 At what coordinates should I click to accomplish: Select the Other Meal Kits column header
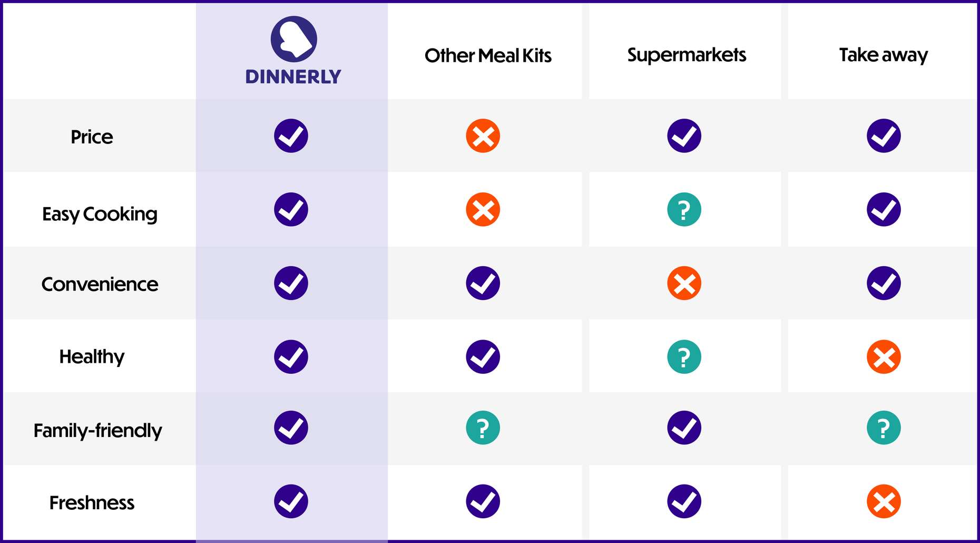coord(488,55)
